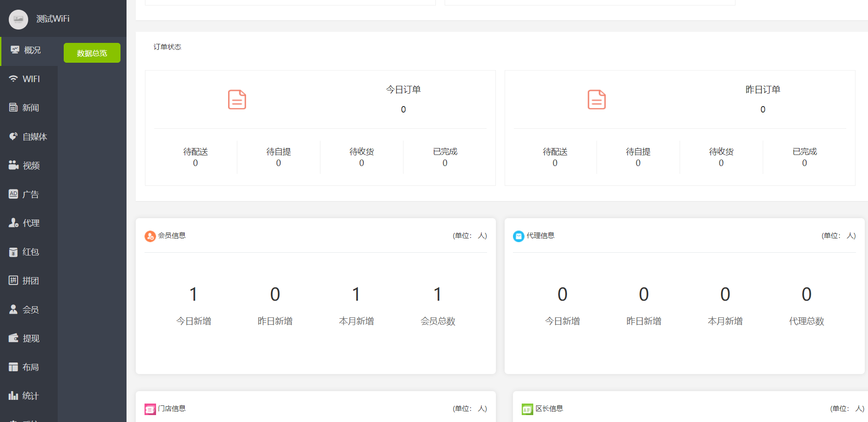Click the 广告 AD icon
Viewport: 868px width, 422px height.
coord(13,194)
